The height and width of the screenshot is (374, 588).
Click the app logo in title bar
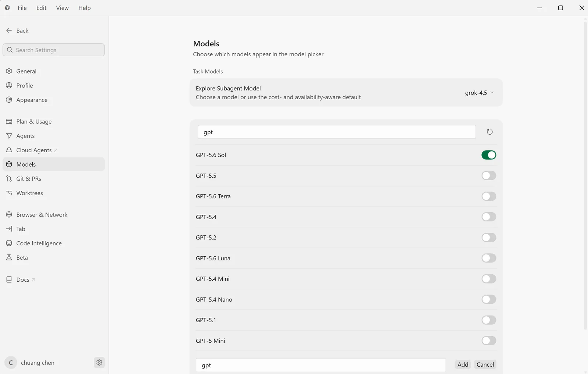pos(7,8)
